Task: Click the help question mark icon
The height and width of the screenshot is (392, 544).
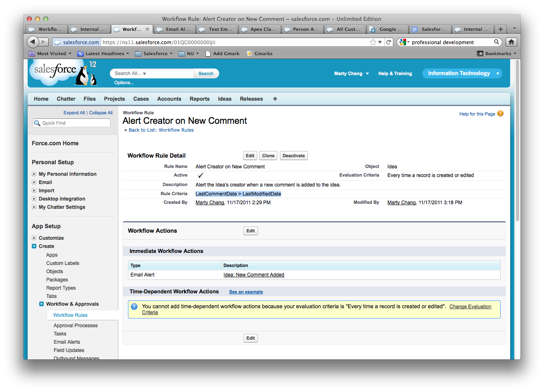Action: coord(500,113)
